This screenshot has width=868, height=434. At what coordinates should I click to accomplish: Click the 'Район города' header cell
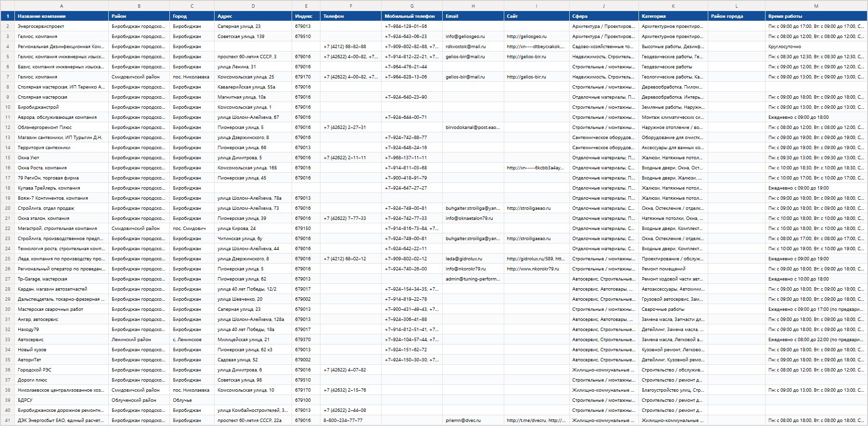pyautogui.click(x=737, y=16)
